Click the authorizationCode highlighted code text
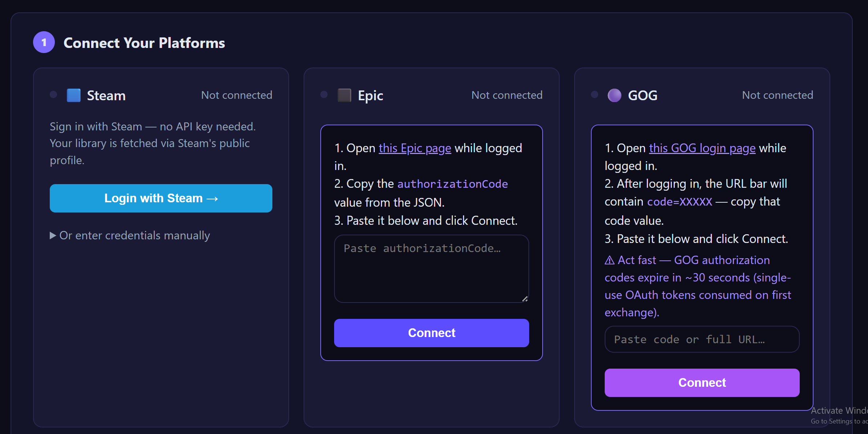 click(453, 184)
